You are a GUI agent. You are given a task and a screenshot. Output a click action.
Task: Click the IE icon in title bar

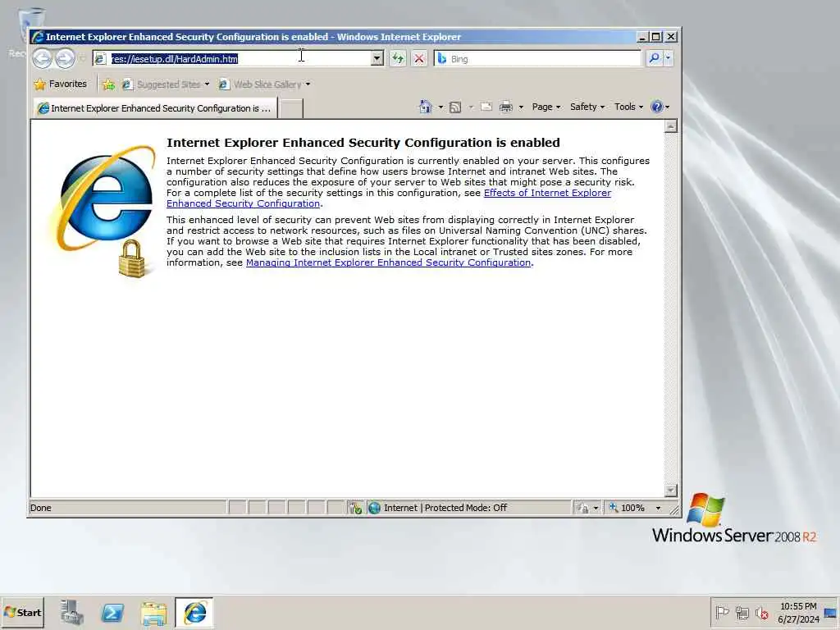pyautogui.click(x=38, y=37)
